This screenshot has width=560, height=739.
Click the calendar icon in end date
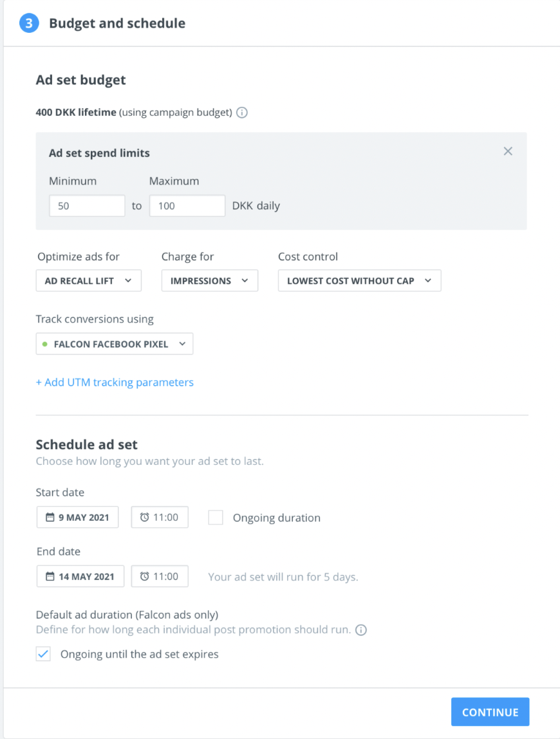[x=50, y=576]
